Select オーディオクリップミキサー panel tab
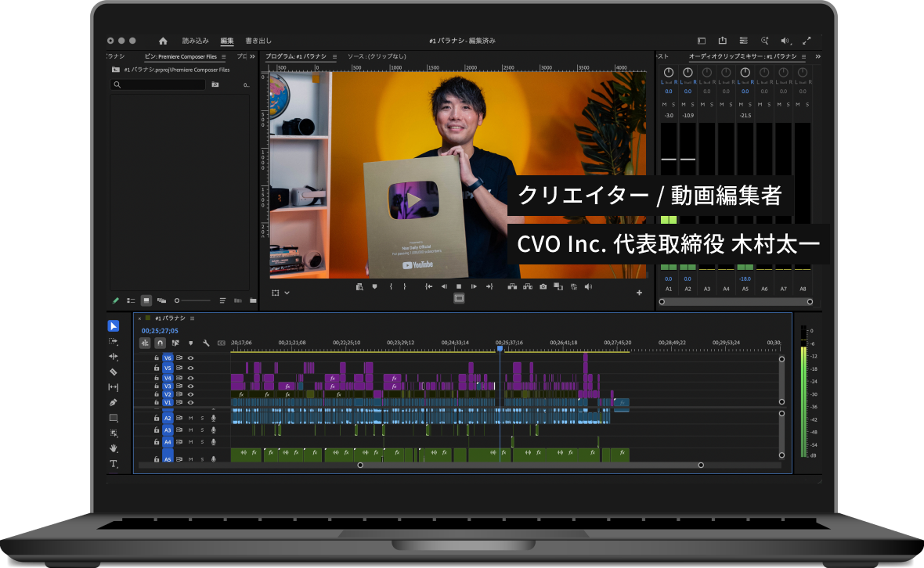 [742, 56]
